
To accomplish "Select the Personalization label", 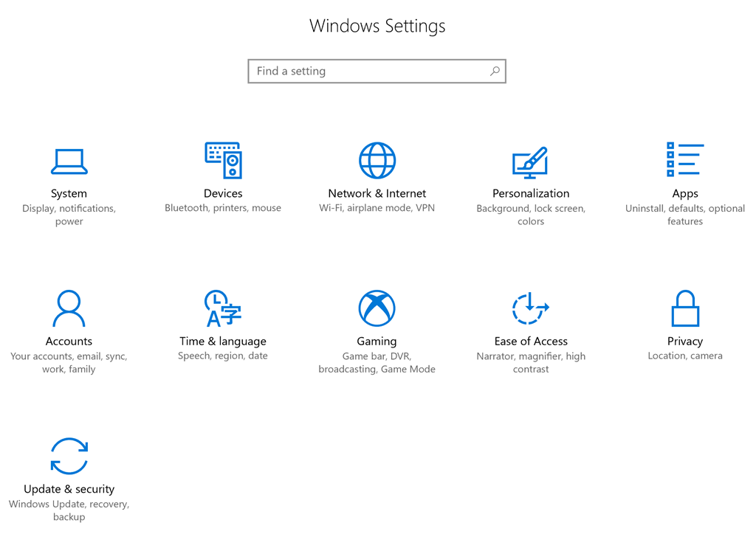I will (x=531, y=193).
